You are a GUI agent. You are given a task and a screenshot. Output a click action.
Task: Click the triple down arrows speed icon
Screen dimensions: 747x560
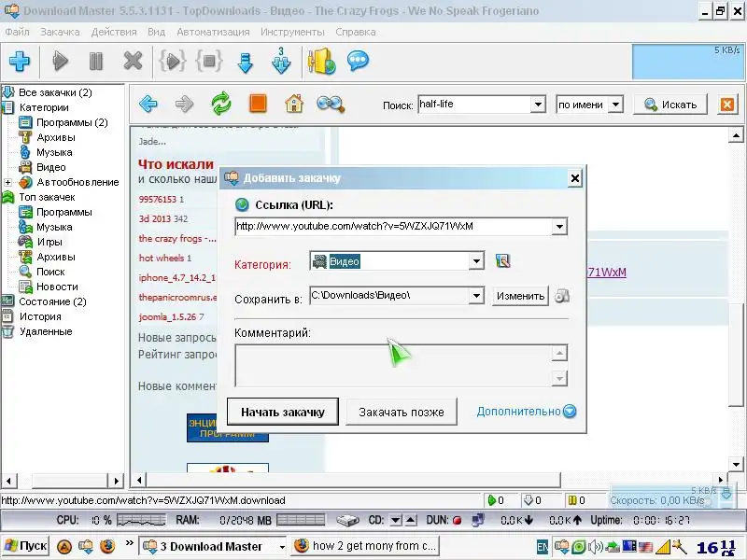[x=281, y=61]
